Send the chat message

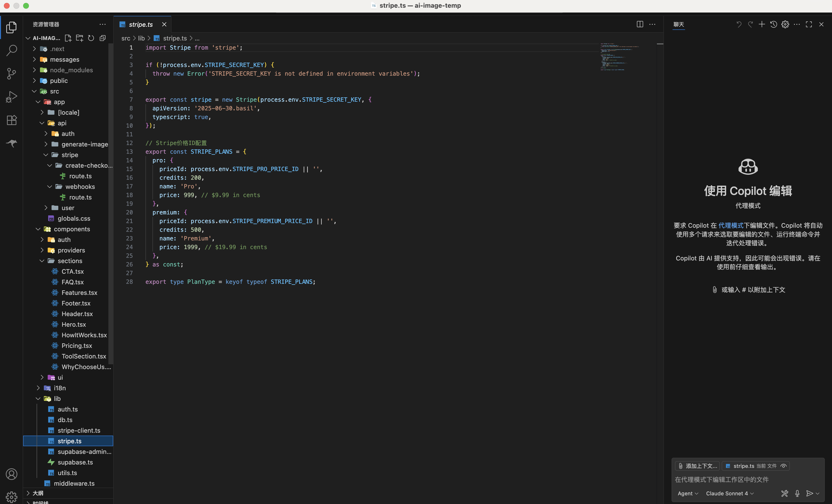809,494
